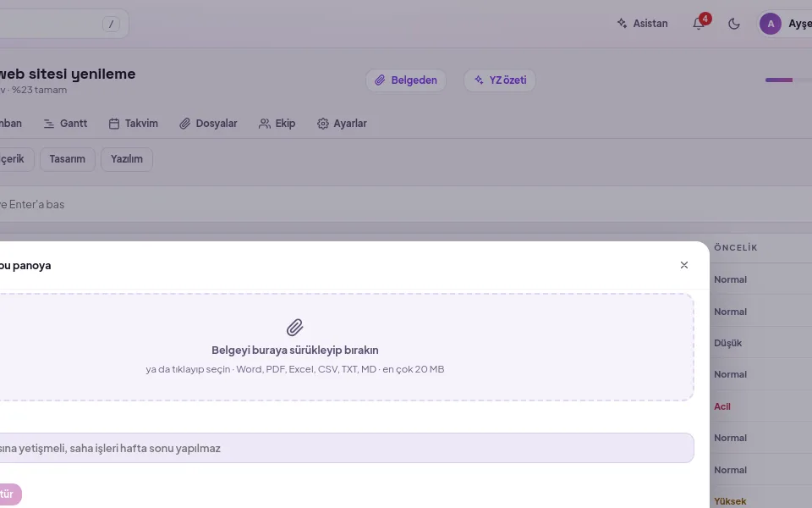Viewport: 812px width, 508px height.
Task: Click the Belgeden button
Action: (x=406, y=80)
